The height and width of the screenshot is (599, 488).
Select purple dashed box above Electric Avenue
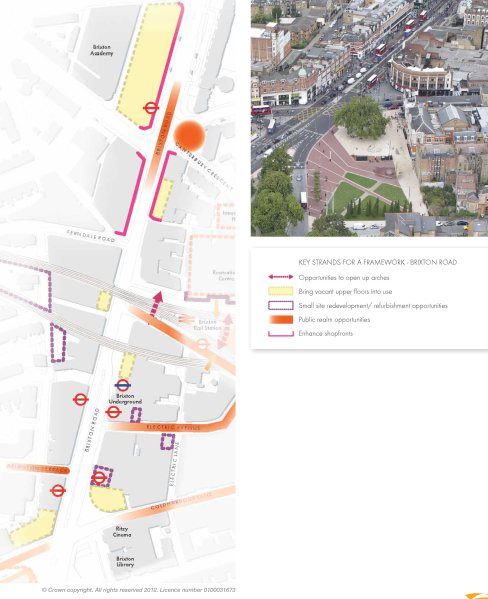tap(136, 415)
